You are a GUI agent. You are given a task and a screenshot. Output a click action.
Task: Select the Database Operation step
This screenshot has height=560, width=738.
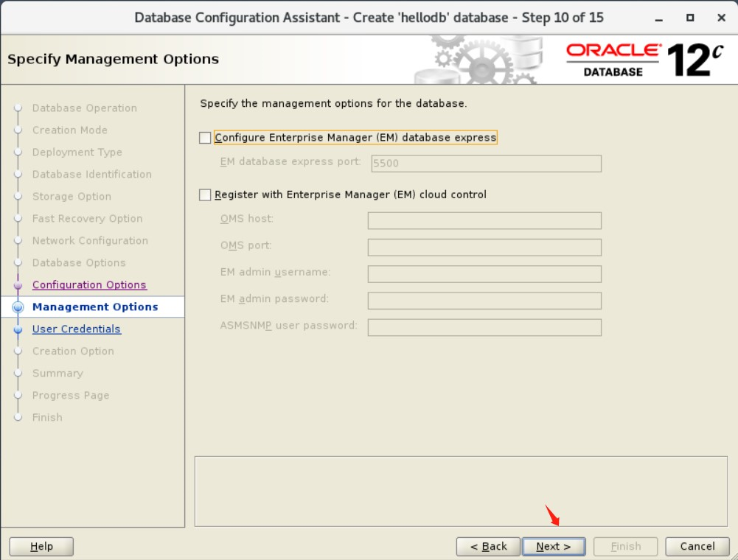point(85,108)
